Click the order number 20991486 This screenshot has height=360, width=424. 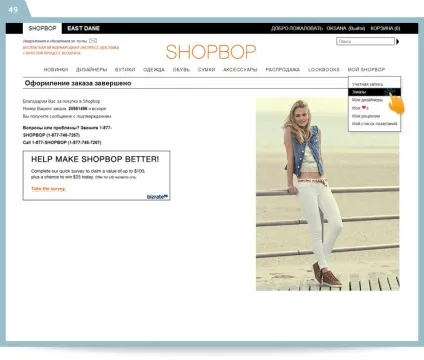pyautogui.click(x=78, y=109)
